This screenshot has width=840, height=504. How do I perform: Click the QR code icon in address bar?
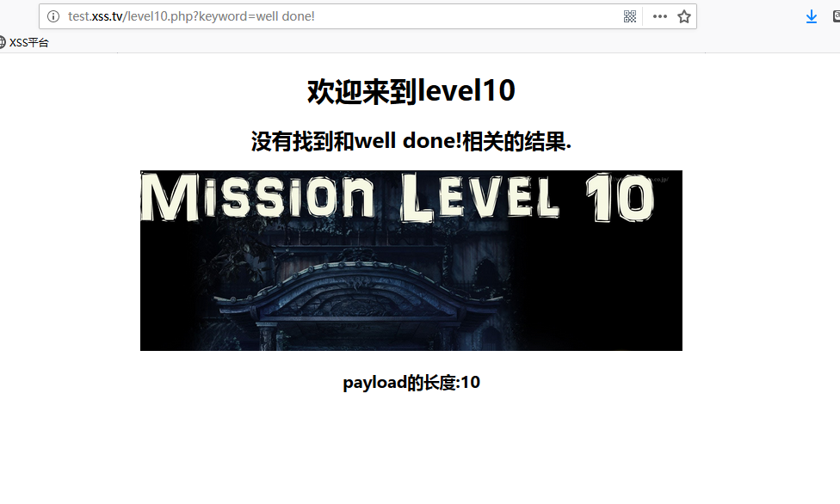[x=630, y=16]
